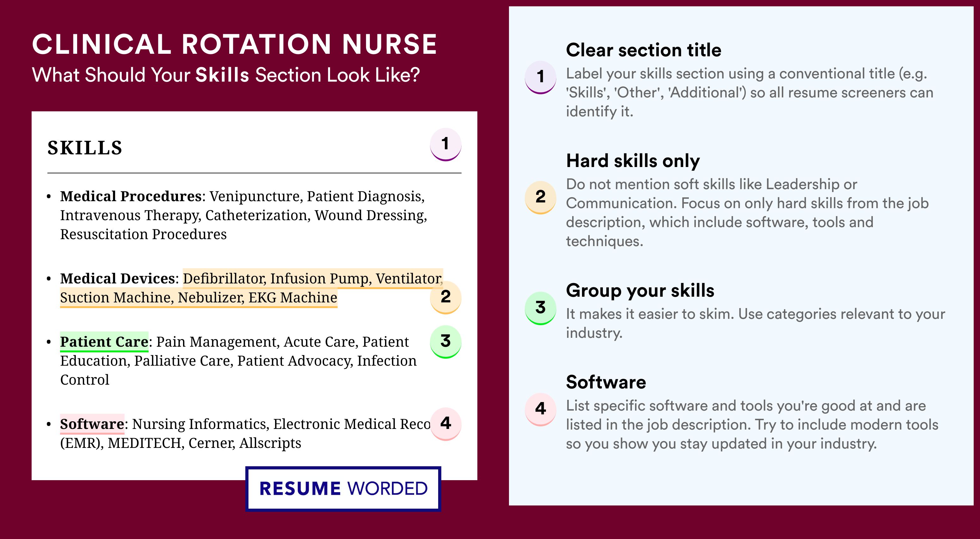The height and width of the screenshot is (539, 980).
Task: Click the 'Clear section title' heading
Action: (643, 50)
